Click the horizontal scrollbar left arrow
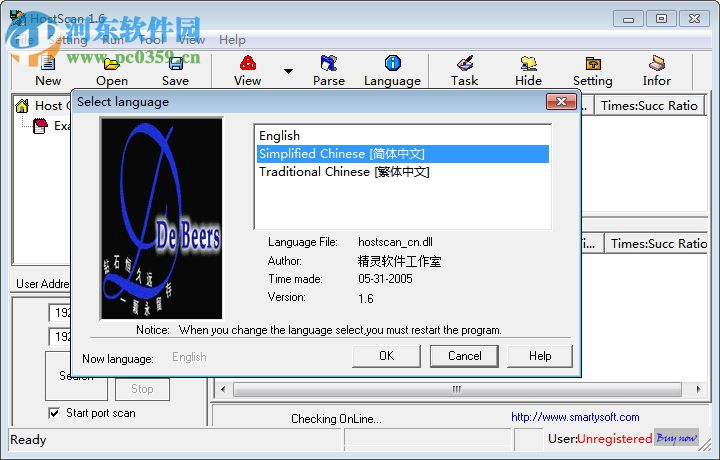 [223, 389]
